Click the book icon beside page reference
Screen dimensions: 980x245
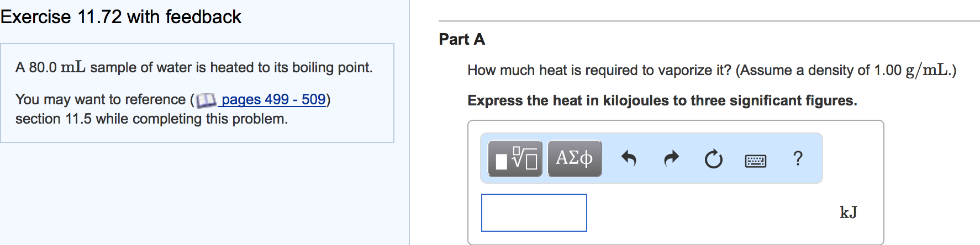coord(206,100)
